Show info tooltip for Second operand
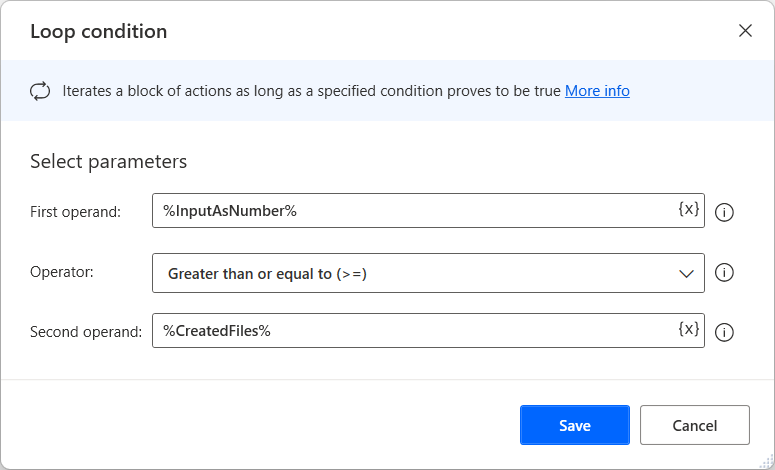Screen dimensions: 775x470 coord(726,332)
